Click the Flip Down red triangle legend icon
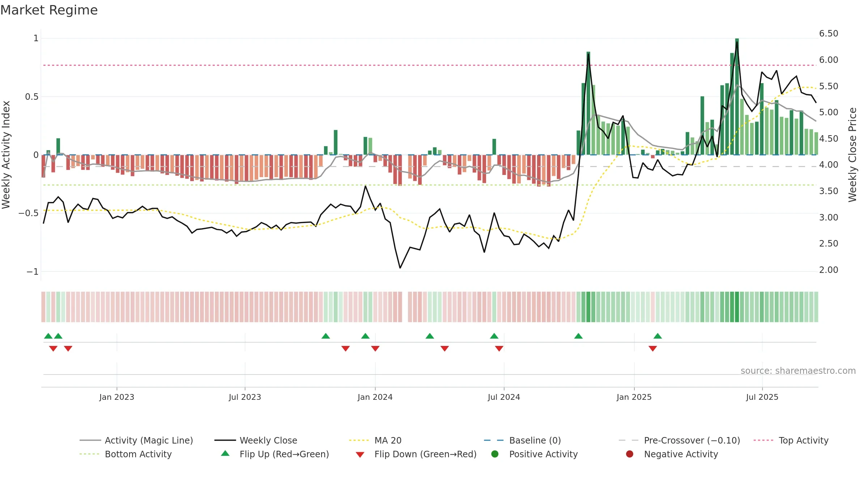 360,455
